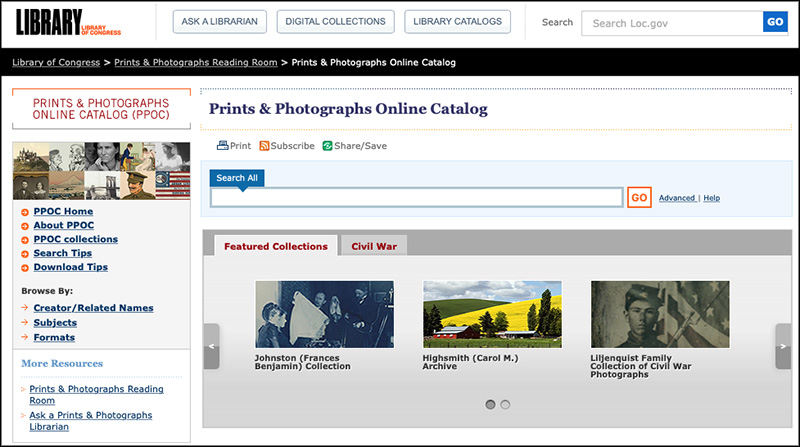Click the Subscribe RSS icon
The height and width of the screenshot is (447, 800).
(264, 146)
